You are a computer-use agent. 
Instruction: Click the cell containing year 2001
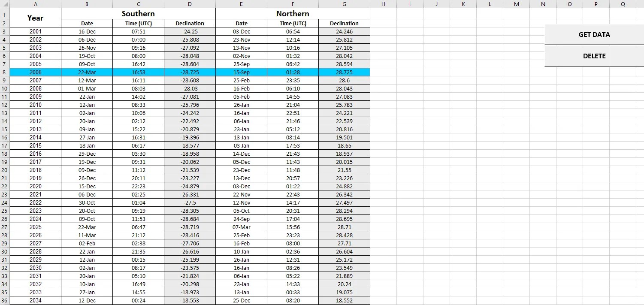pos(36,31)
